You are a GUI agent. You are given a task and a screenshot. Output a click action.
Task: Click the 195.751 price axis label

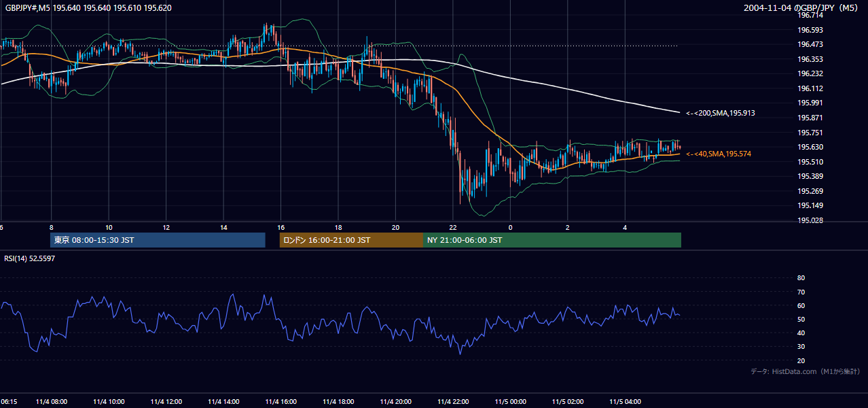[x=810, y=133]
